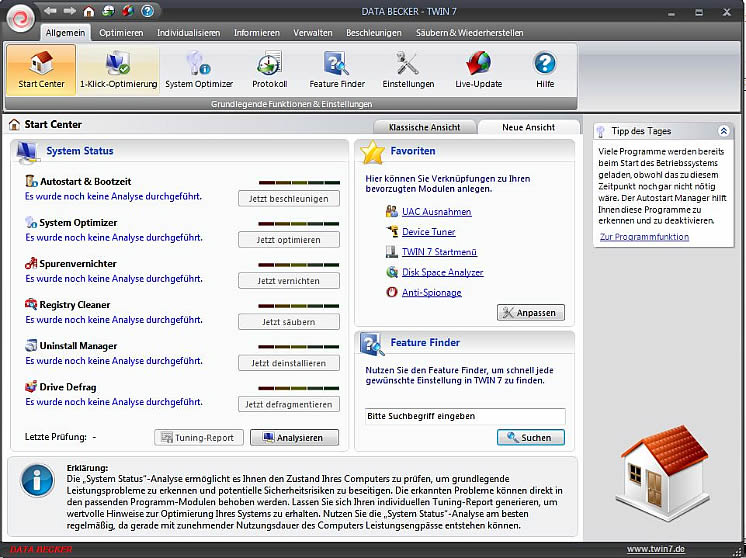Open Einstellungen settings
The height and width of the screenshot is (558, 746).
(408, 69)
